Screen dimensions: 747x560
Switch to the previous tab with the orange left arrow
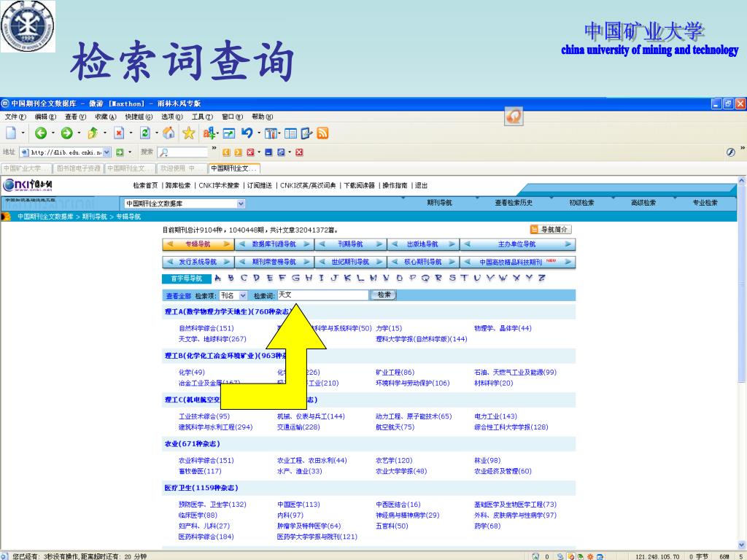coord(226,152)
